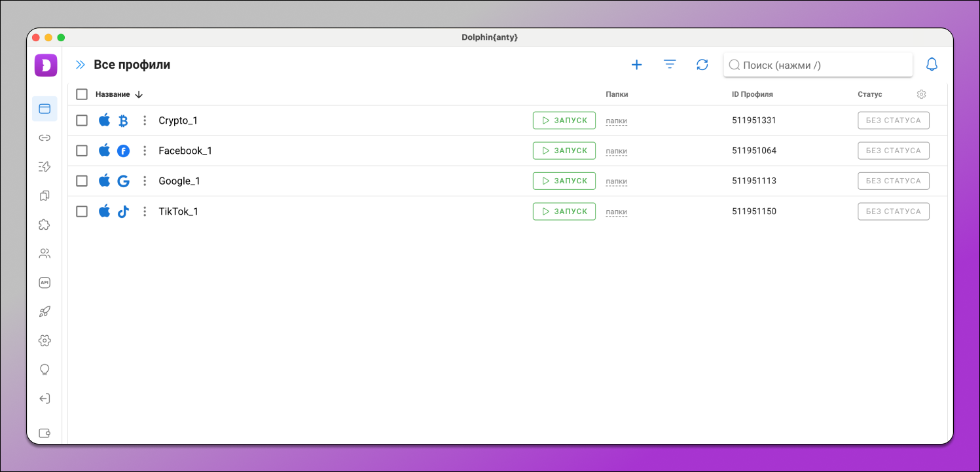This screenshot has height=472, width=980.
Task: Open БЕЗ СТАТУСА dropdown for TikTok_1
Action: click(893, 211)
